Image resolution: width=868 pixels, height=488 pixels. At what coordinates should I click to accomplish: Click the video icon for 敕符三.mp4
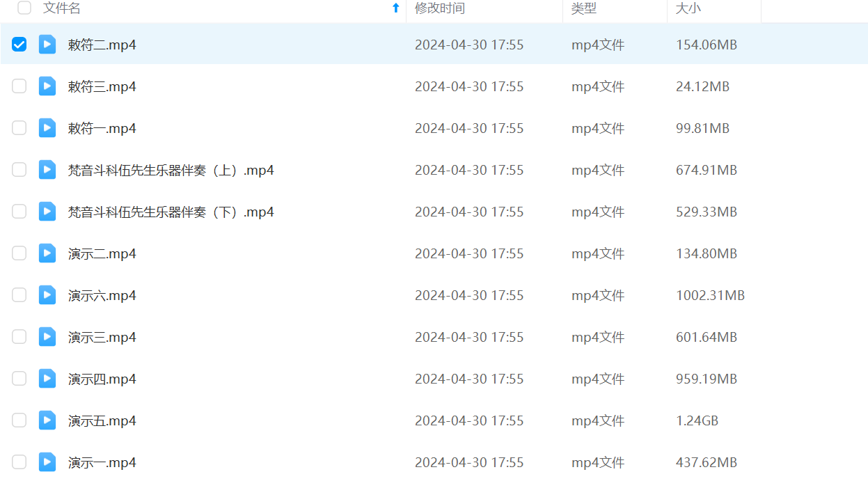tap(47, 86)
